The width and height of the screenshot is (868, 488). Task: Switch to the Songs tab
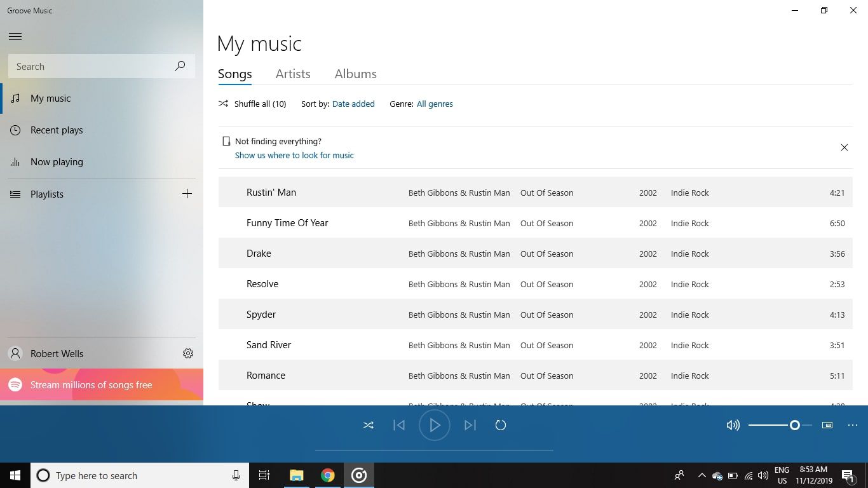[x=235, y=74]
